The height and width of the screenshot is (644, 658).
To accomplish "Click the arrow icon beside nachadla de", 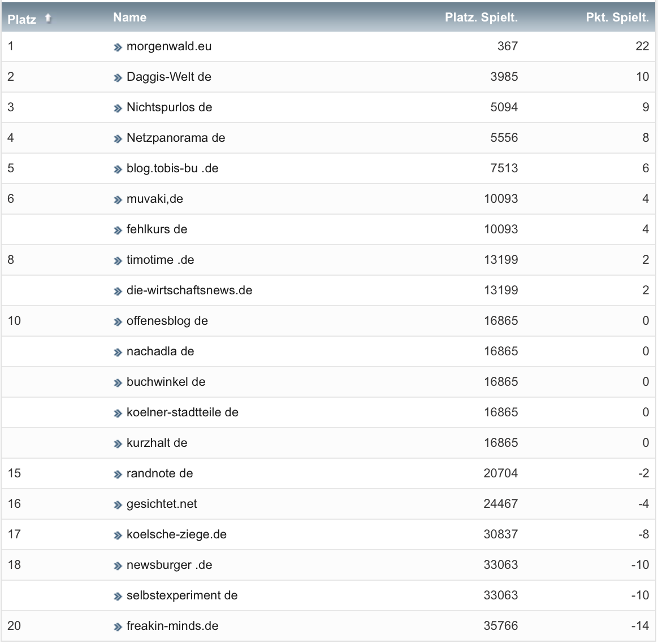I will 118,353.
